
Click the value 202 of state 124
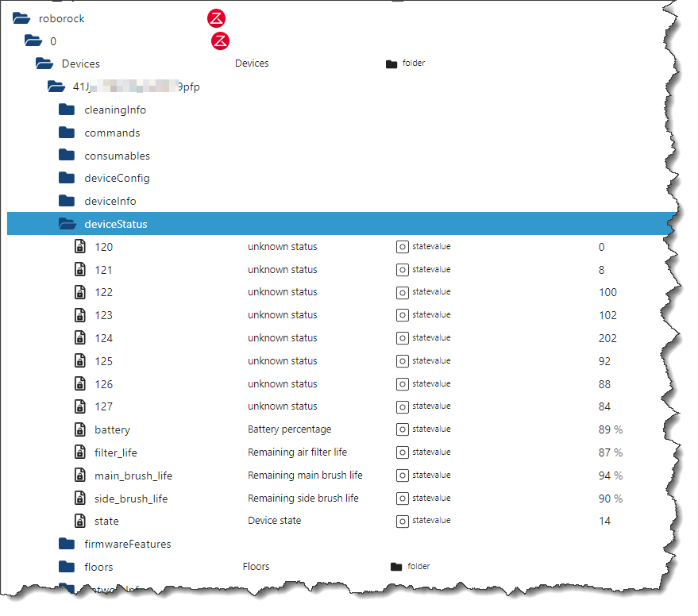click(607, 338)
